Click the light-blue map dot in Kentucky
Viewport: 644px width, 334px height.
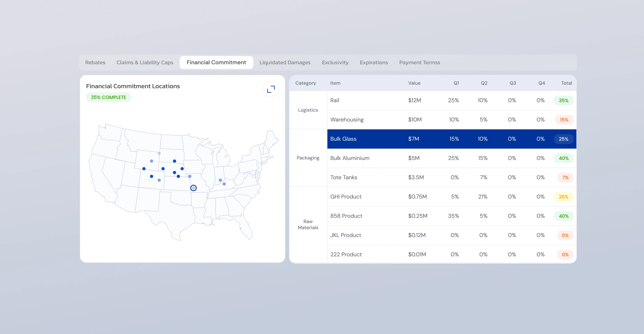[x=224, y=184]
